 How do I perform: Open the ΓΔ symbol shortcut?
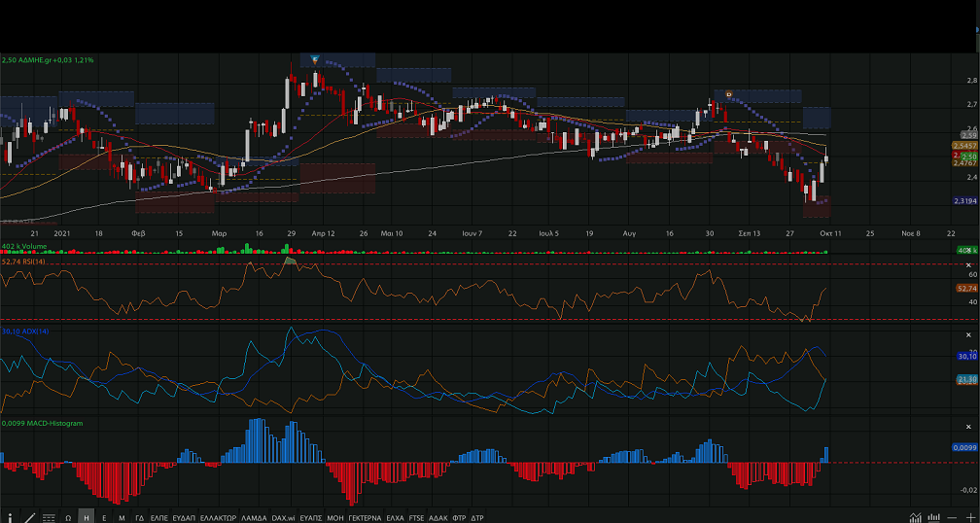pos(139,517)
